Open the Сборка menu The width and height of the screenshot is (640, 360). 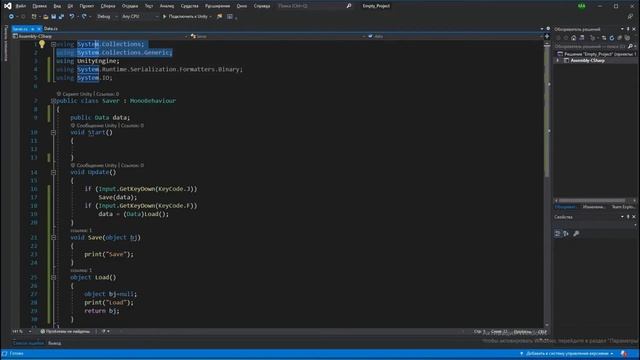click(108, 6)
